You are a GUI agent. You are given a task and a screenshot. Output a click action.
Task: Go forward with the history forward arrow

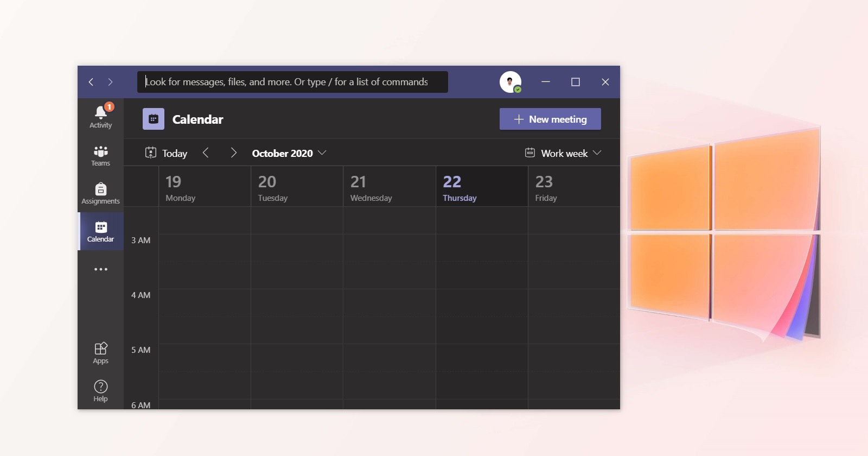coord(110,82)
